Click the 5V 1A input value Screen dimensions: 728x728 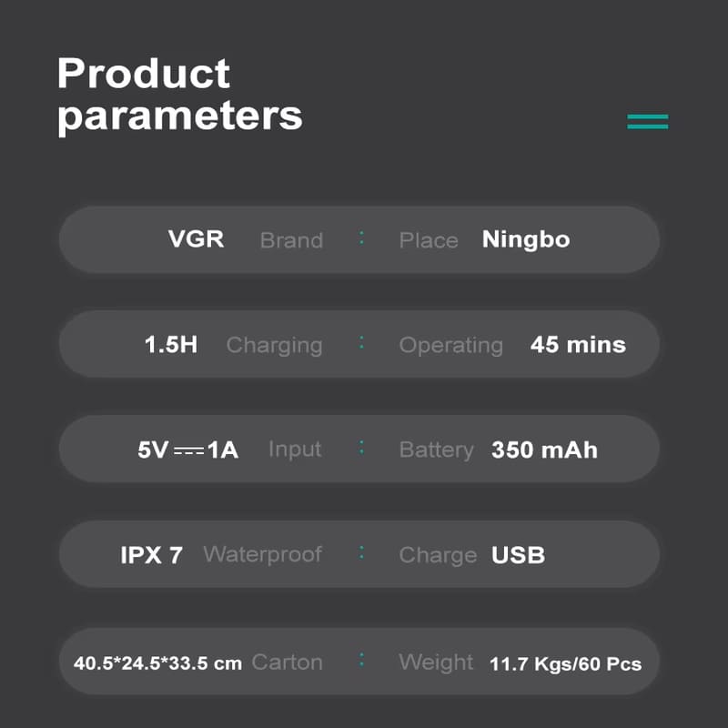pyautogui.click(x=188, y=450)
